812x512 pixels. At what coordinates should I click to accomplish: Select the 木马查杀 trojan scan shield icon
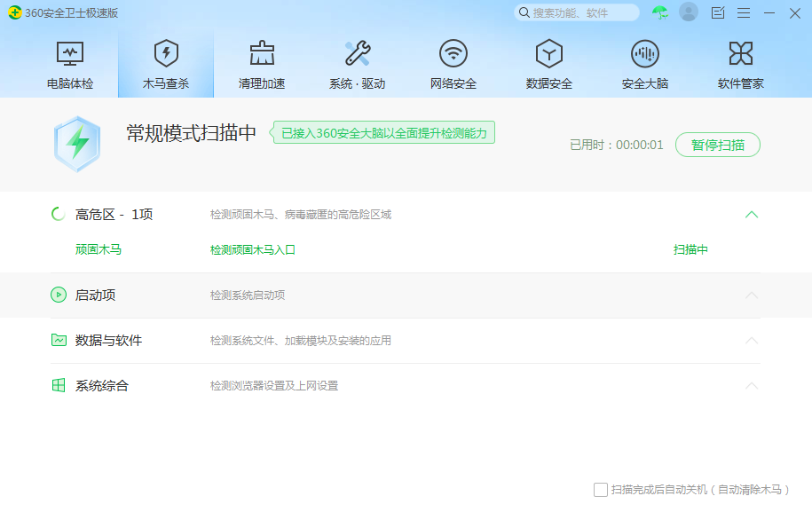(x=166, y=54)
